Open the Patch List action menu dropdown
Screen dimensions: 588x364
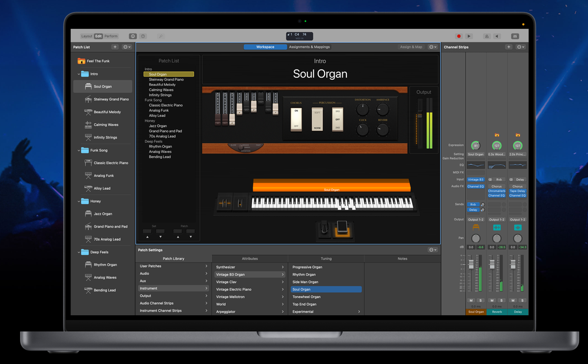click(127, 47)
